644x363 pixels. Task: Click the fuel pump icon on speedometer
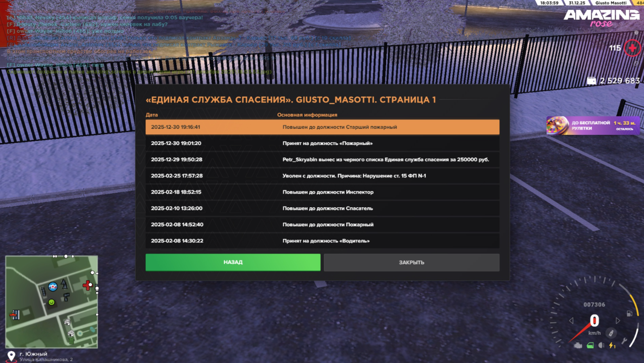point(629,313)
